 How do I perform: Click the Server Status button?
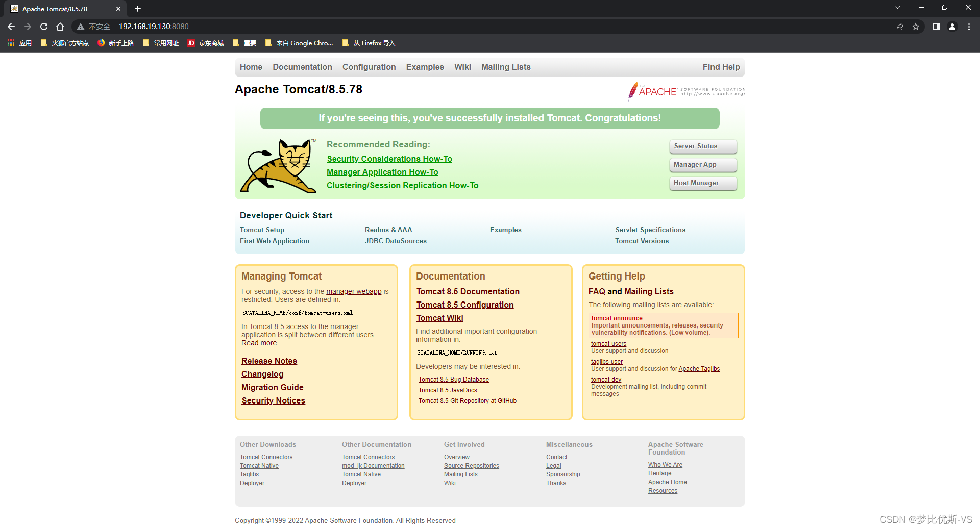click(703, 146)
